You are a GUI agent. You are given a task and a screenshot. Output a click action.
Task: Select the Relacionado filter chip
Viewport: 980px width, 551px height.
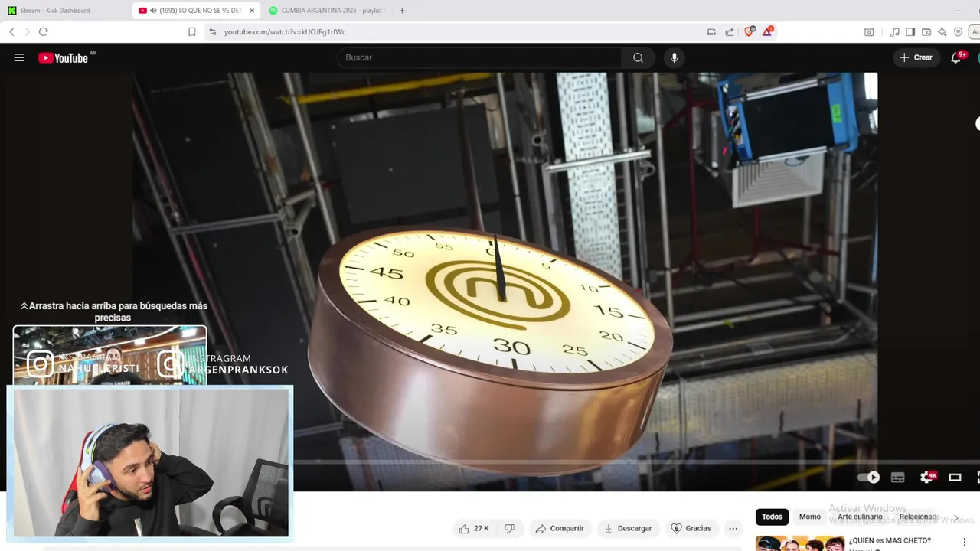tap(918, 517)
